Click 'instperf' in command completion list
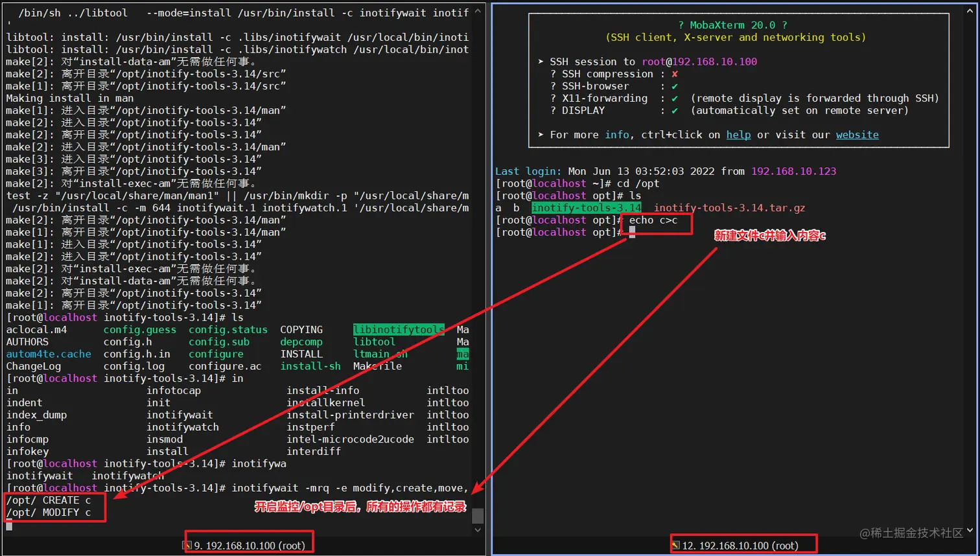Viewport: 980px width, 556px height. click(310, 428)
